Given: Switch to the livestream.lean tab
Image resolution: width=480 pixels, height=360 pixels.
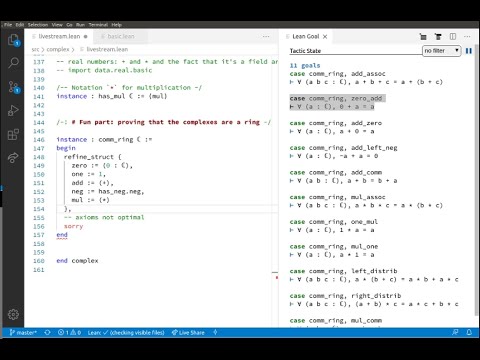Looking at the screenshot, I should 59,36.
